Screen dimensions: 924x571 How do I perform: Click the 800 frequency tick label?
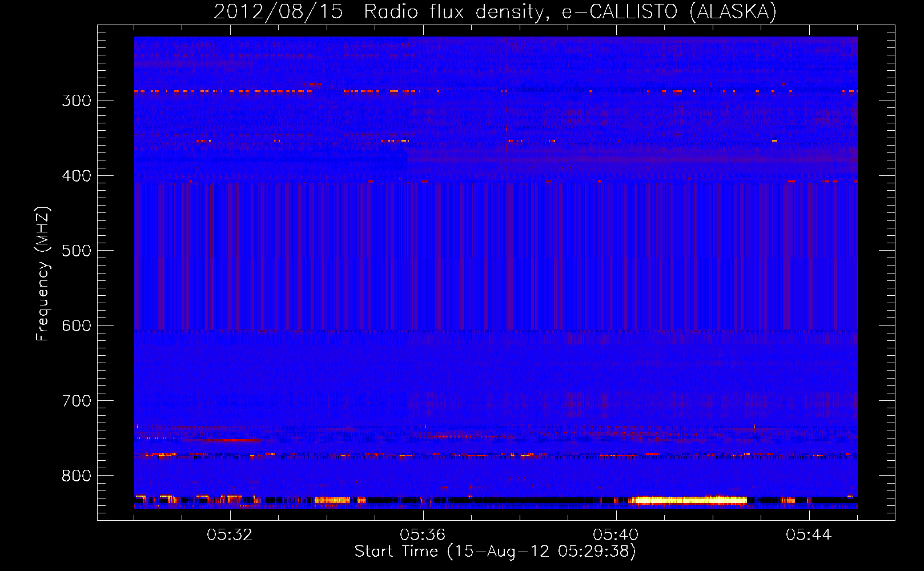pos(77,476)
